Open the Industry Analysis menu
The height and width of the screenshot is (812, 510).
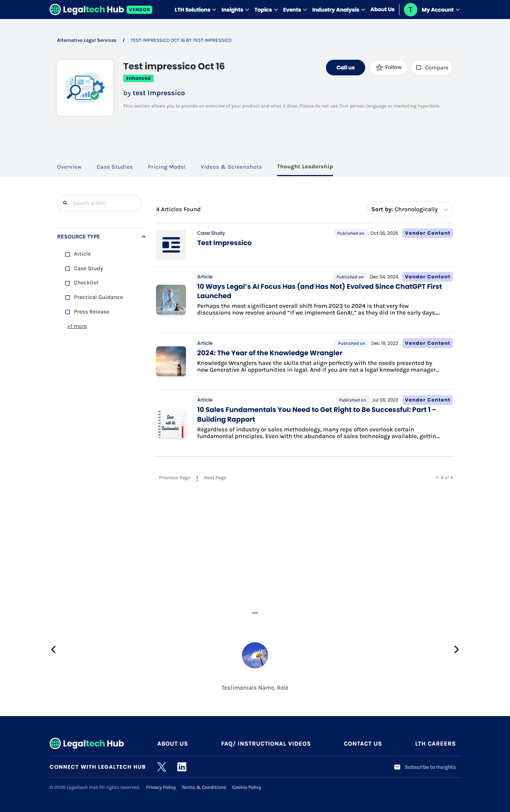[339, 10]
